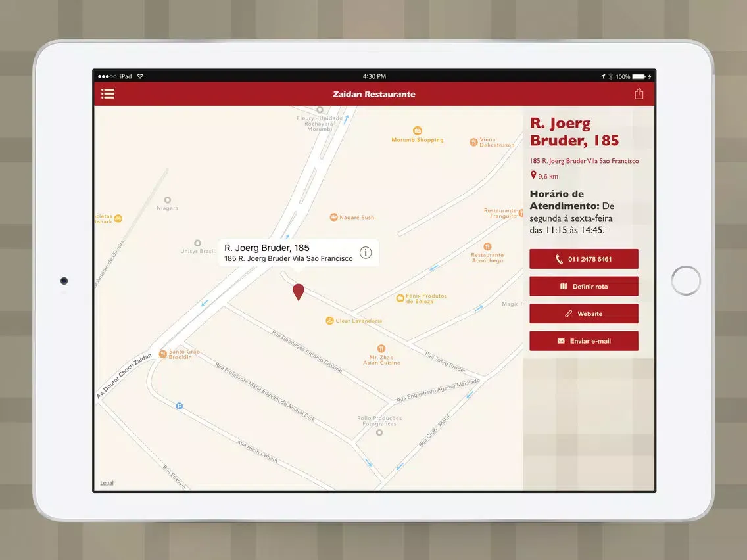The width and height of the screenshot is (747, 560).
Task: Check iPad battery indicator
Action: point(639,76)
